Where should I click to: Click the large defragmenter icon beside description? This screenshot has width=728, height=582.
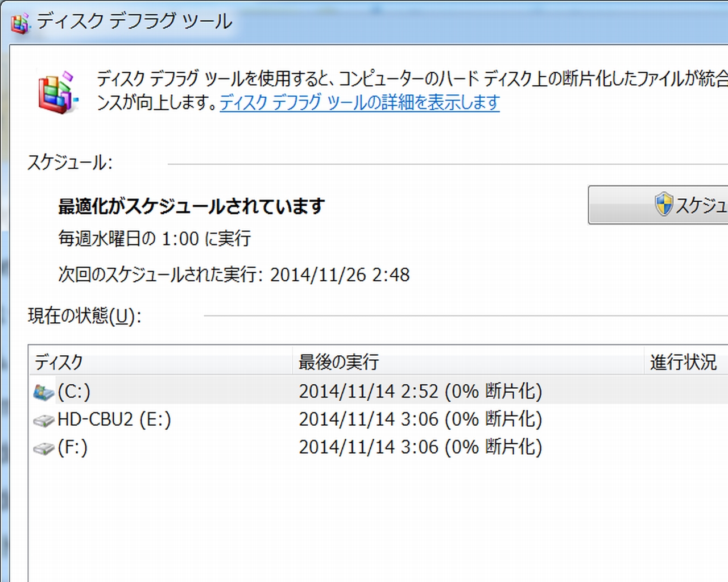(x=57, y=92)
